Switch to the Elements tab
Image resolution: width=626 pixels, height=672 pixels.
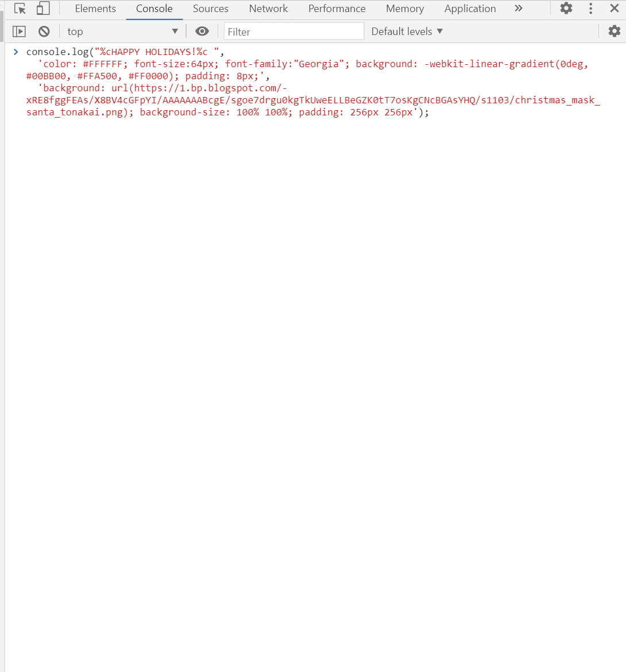(95, 9)
